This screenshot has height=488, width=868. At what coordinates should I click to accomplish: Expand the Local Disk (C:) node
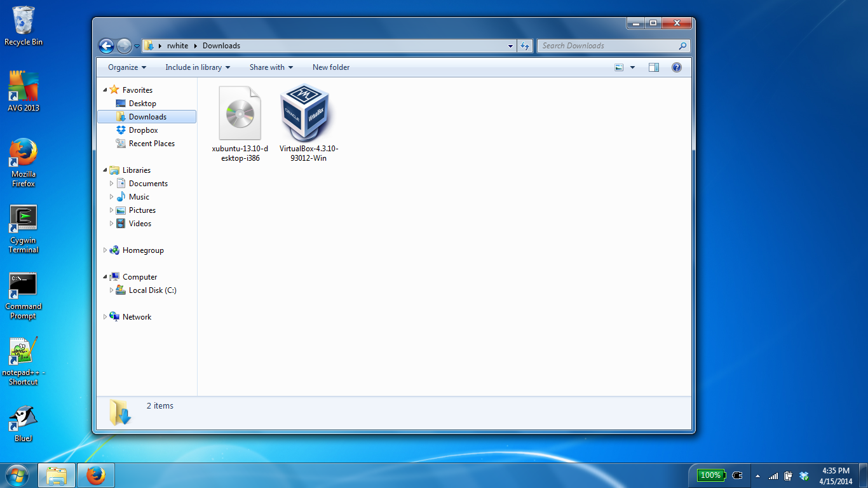[x=112, y=290]
